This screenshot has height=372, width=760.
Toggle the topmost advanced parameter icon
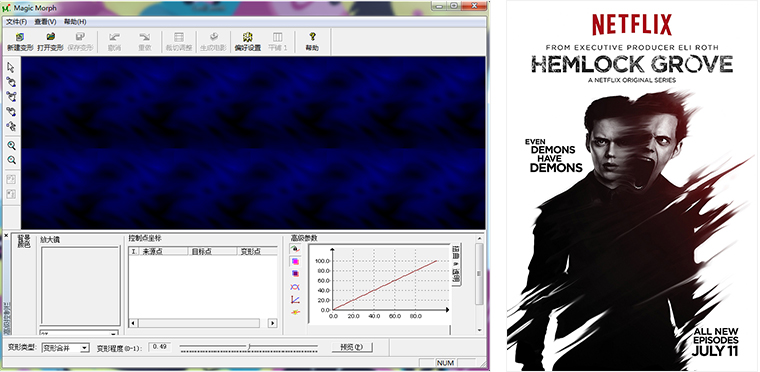(x=295, y=249)
